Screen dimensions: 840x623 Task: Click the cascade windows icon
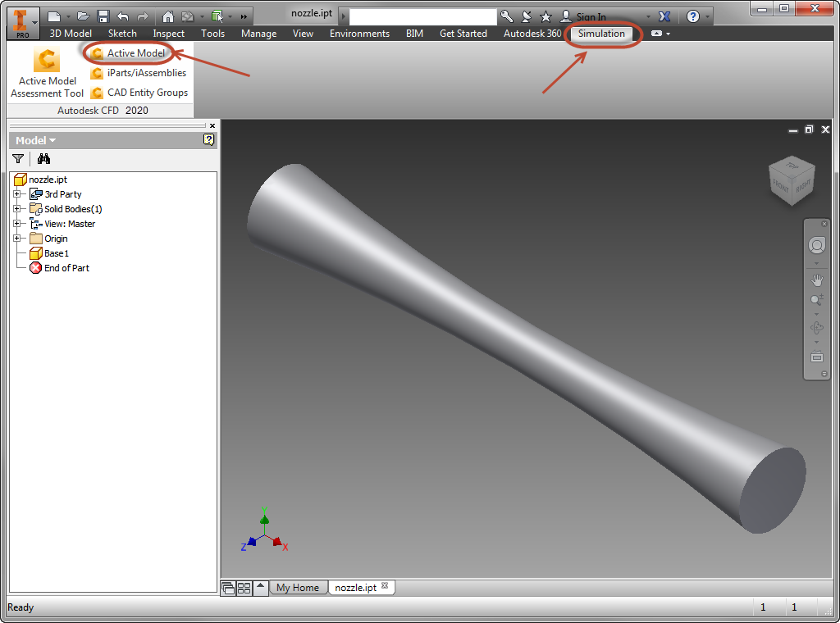pos(228,588)
